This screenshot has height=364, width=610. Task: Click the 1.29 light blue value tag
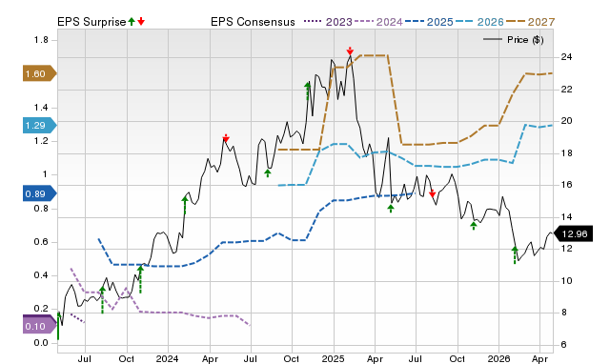click(x=39, y=125)
